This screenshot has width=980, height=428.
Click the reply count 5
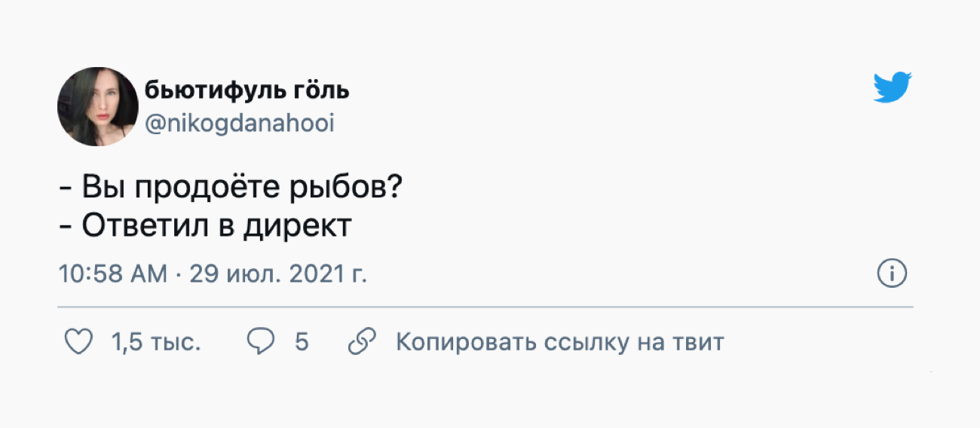click(302, 343)
